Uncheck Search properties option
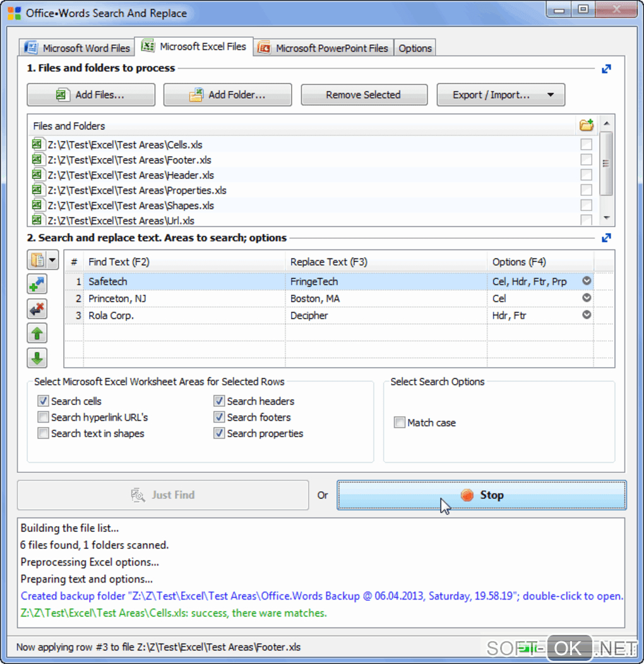This screenshot has height=664, width=644. coord(218,433)
